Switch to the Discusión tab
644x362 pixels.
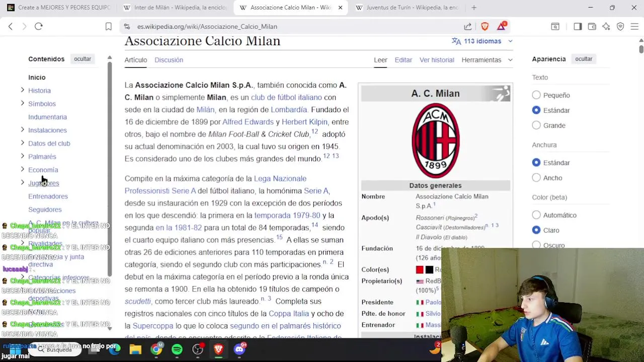tap(169, 60)
